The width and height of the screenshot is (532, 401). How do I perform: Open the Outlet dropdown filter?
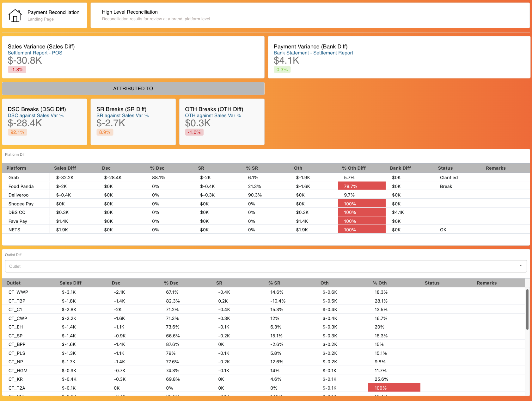coord(266,266)
